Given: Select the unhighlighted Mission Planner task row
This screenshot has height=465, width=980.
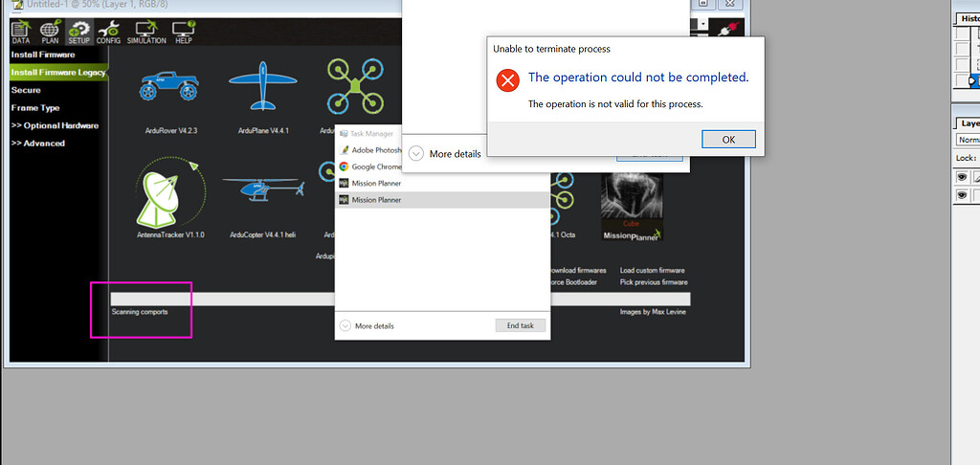Looking at the screenshot, I should click(x=442, y=183).
